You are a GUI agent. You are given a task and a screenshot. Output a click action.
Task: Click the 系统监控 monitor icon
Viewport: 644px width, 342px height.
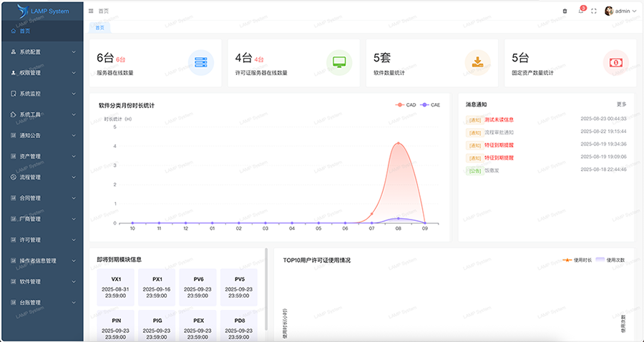click(x=14, y=94)
